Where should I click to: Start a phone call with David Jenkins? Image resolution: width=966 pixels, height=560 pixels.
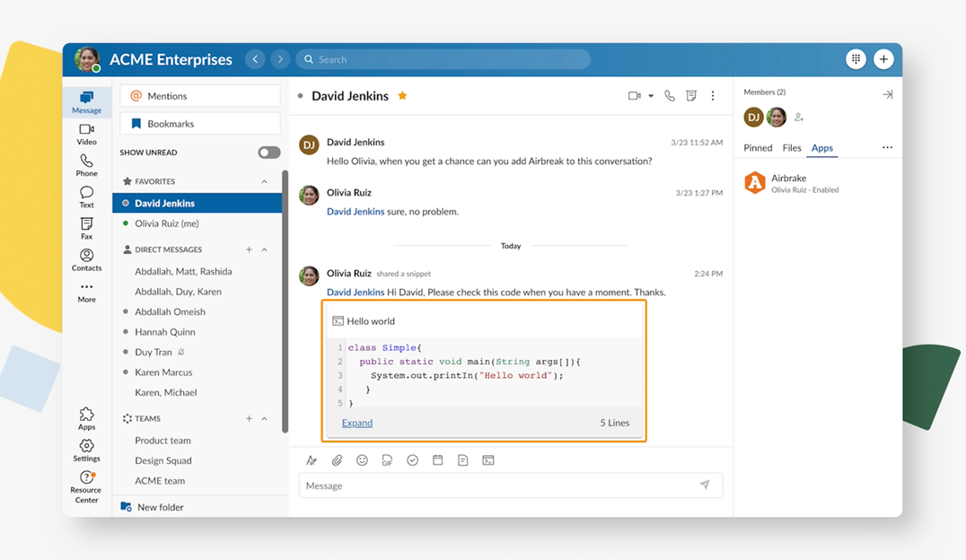pos(669,95)
